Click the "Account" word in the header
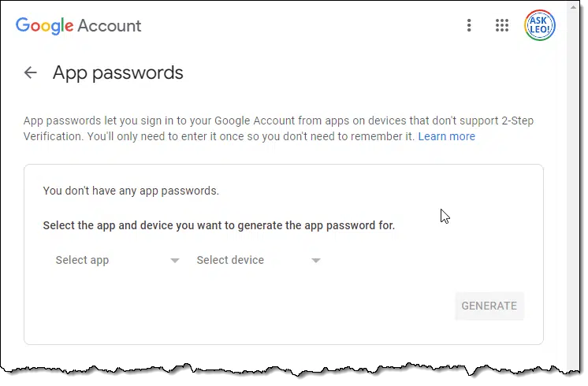Image resolution: width=588 pixels, height=386 pixels. tap(110, 25)
